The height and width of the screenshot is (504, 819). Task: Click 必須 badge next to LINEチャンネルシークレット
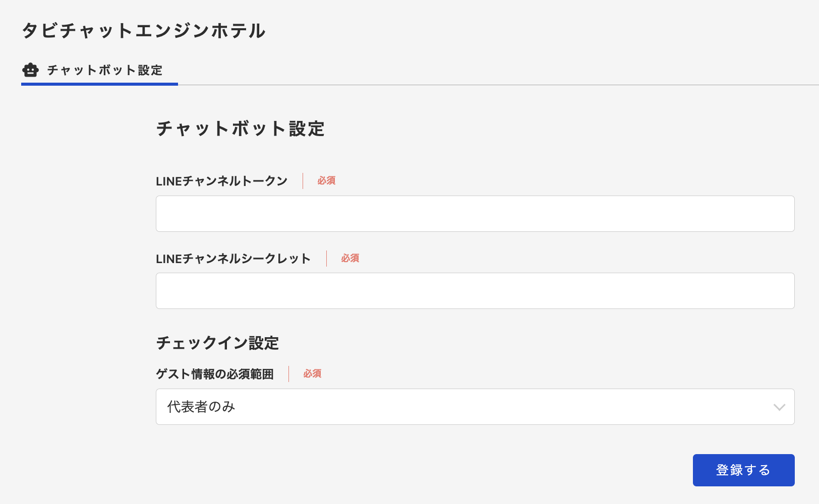coord(350,258)
